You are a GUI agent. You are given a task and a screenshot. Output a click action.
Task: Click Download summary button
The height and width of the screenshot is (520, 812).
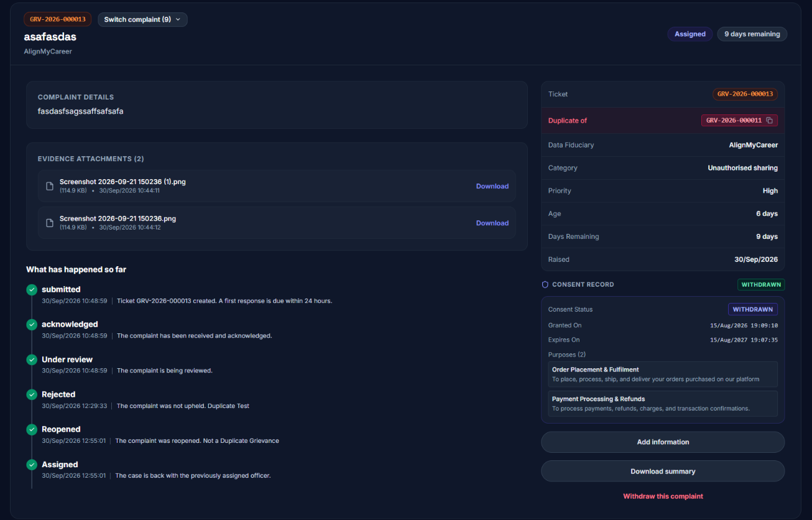[x=663, y=471]
